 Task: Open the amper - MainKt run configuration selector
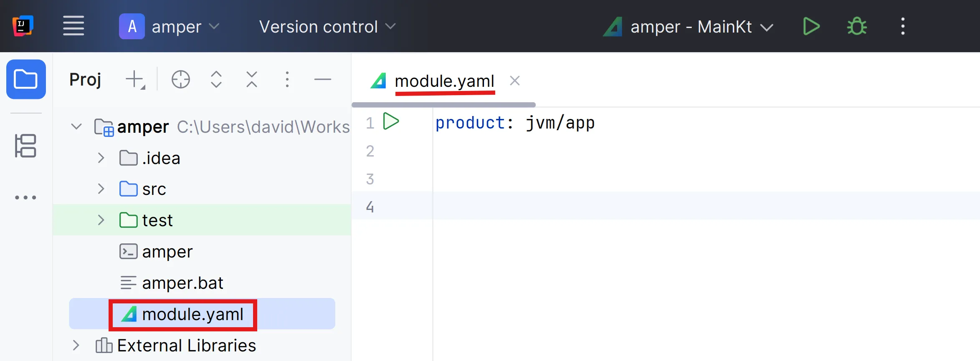point(689,27)
